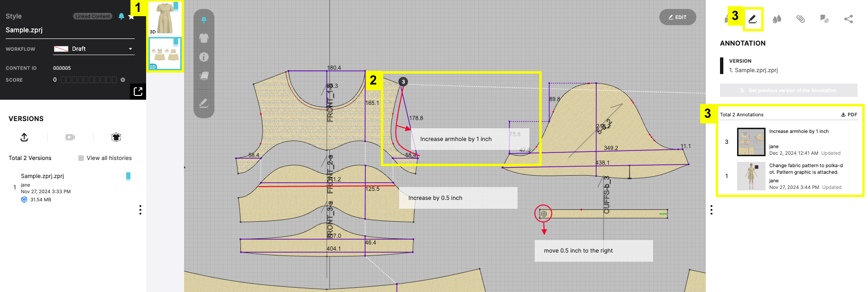
Task: Click the red circled crosshair marker on the cuff
Action: [544, 214]
